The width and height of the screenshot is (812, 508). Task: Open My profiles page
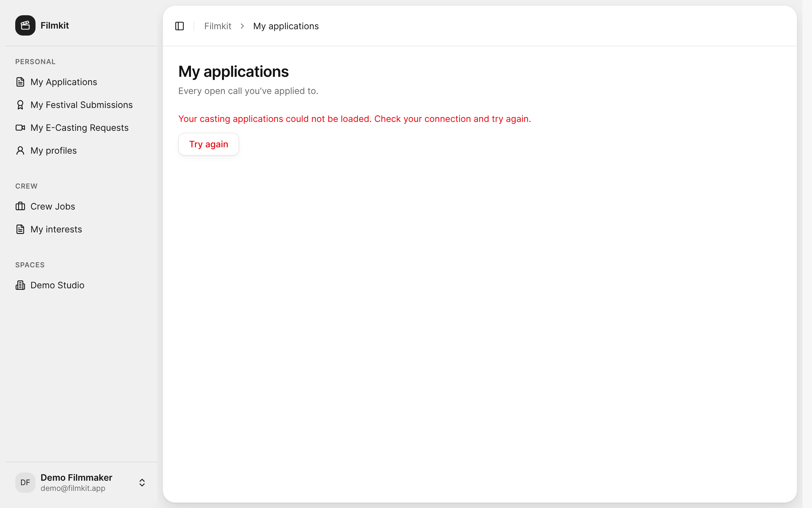[x=81, y=150]
